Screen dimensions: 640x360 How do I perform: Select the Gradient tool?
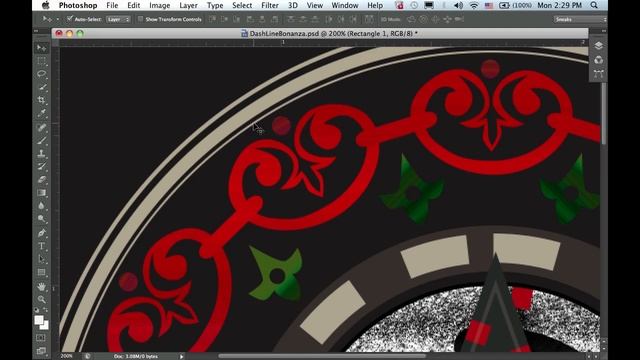[42, 193]
